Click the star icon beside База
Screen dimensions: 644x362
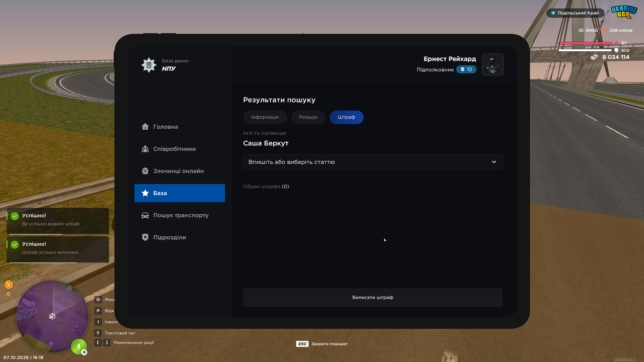click(x=145, y=193)
